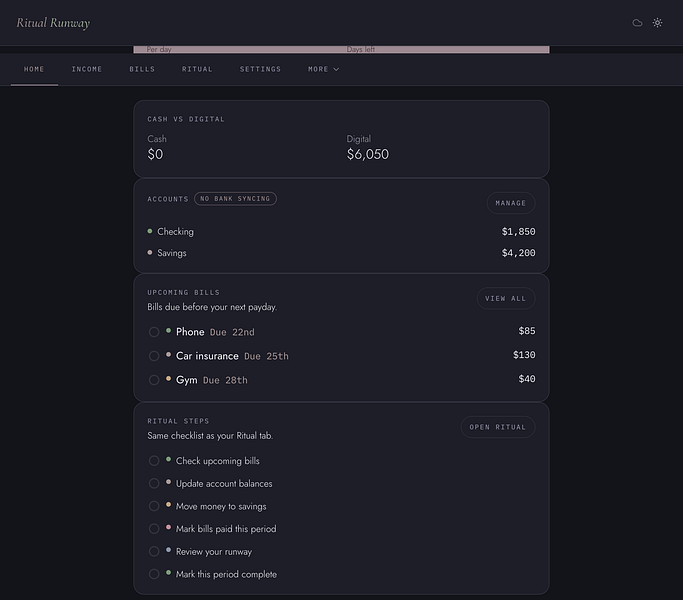Expand the More dropdown menu
Image resolution: width=683 pixels, height=600 pixels.
[323, 69]
